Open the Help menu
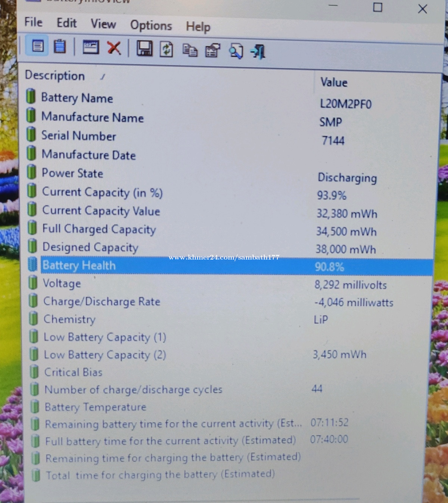Viewport: 448px width, 503px height. click(x=198, y=27)
